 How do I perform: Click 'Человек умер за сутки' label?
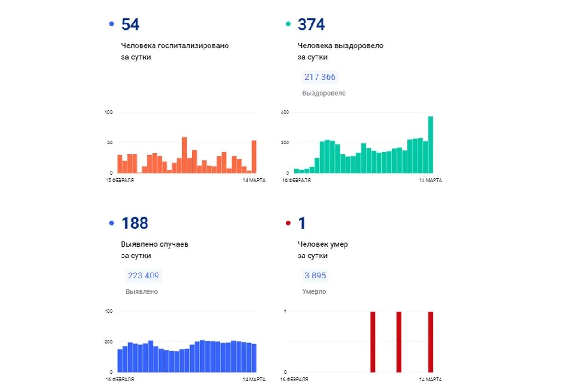(x=323, y=250)
